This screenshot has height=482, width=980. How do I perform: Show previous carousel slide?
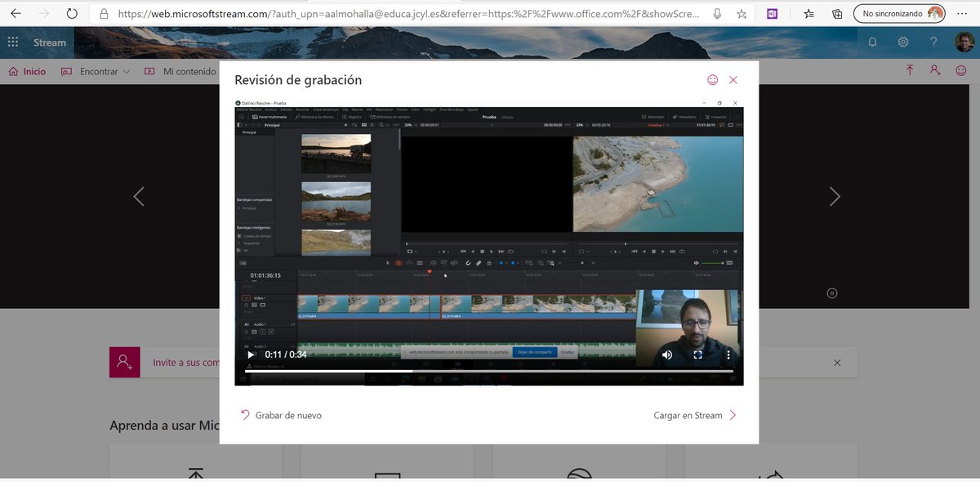click(x=139, y=196)
